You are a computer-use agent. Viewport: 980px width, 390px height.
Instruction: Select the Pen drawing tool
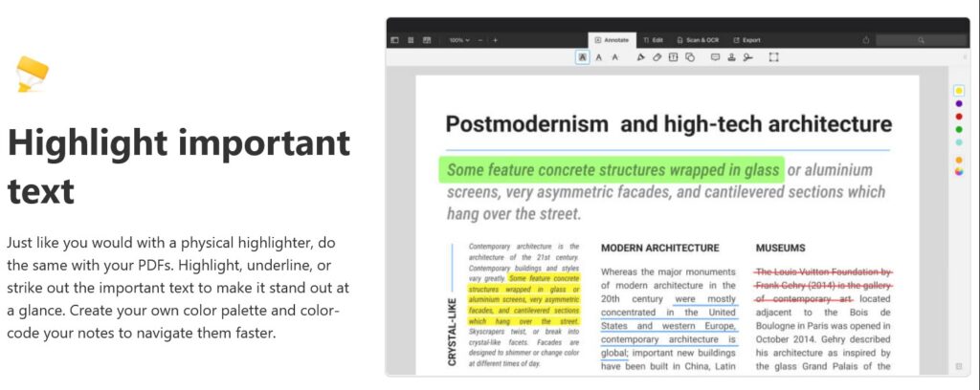tap(640, 57)
